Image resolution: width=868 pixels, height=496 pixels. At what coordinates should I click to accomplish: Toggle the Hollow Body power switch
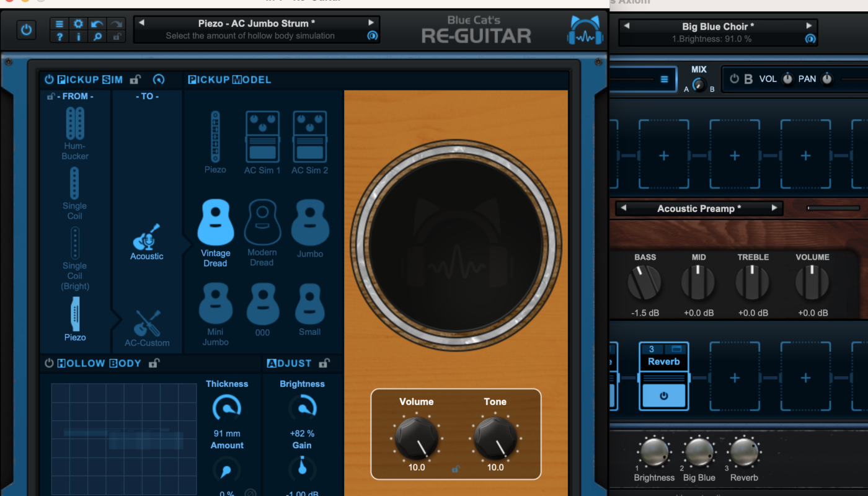pyautogui.click(x=49, y=363)
